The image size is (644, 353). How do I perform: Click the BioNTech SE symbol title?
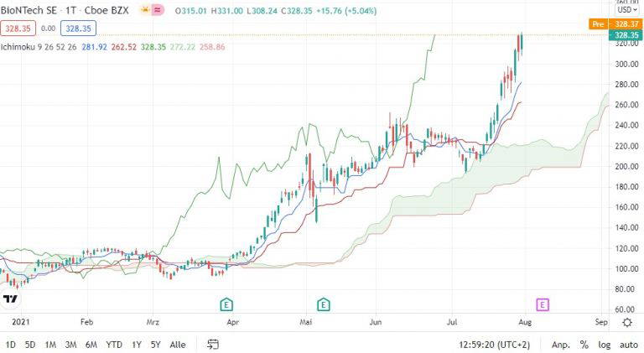pos(29,10)
